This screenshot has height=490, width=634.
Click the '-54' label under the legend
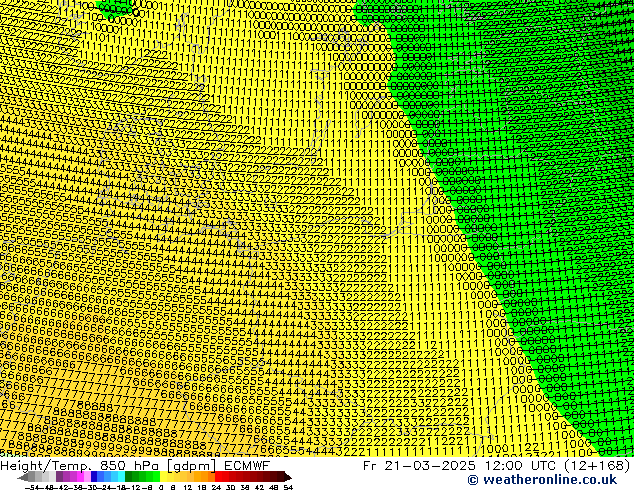[32, 488]
